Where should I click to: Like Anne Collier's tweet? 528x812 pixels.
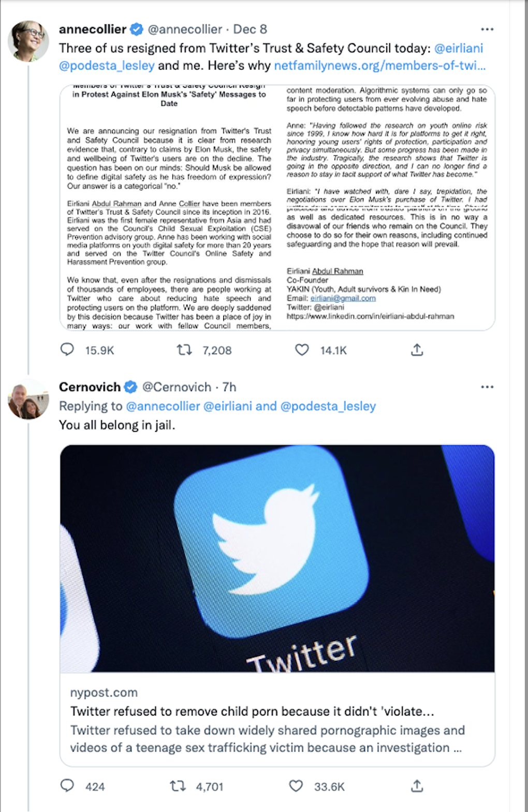click(301, 350)
